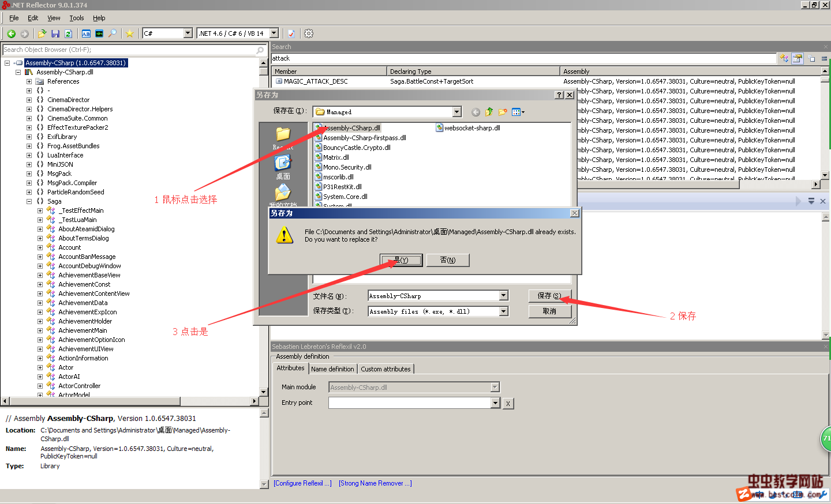Click the search types filter icon
This screenshot has width=831, height=504.
pos(784,58)
